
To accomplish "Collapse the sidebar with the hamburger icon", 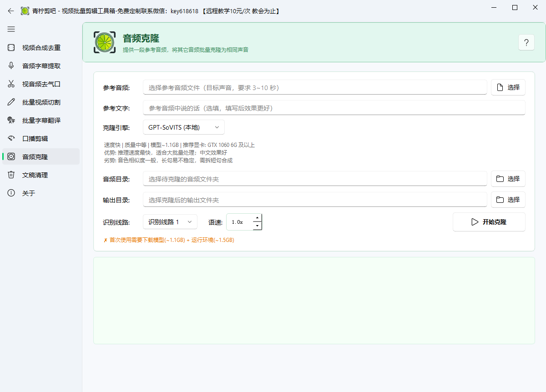I will pyautogui.click(x=11, y=29).
